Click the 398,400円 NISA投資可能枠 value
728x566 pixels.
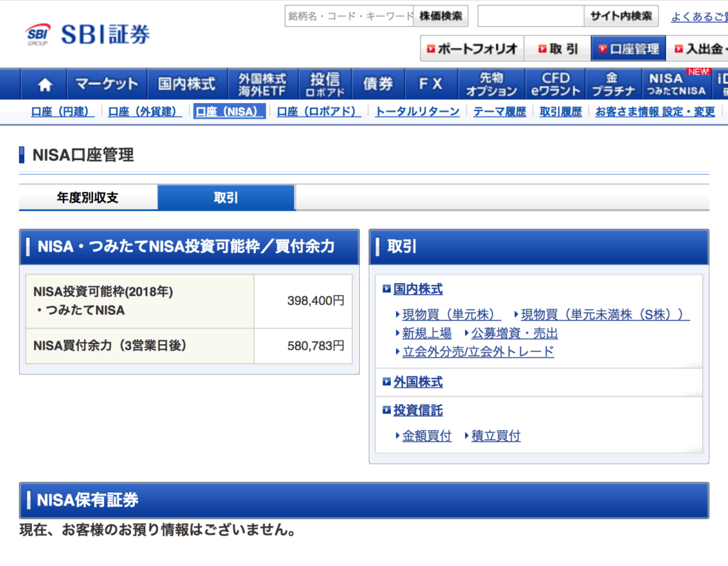coord(316,301)
